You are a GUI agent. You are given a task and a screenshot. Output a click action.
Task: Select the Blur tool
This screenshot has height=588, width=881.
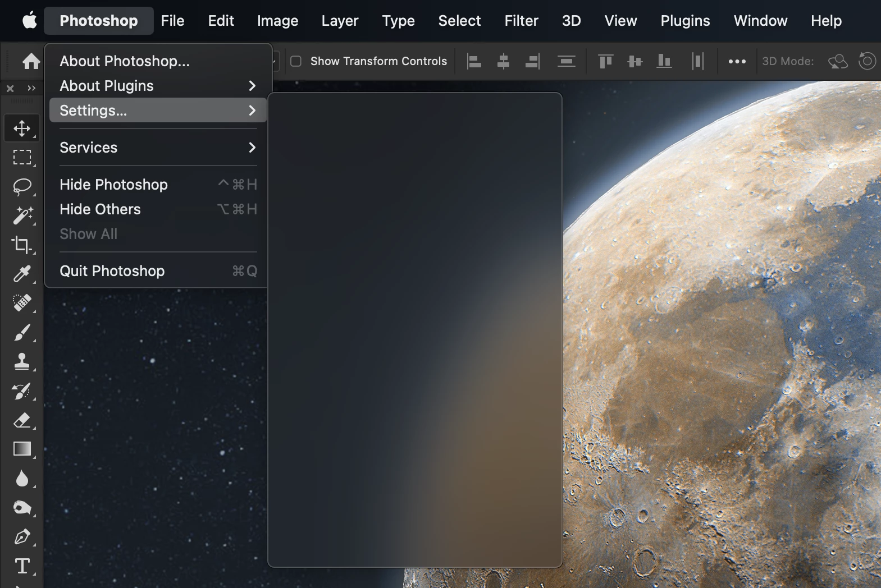(x=22, y=479)
